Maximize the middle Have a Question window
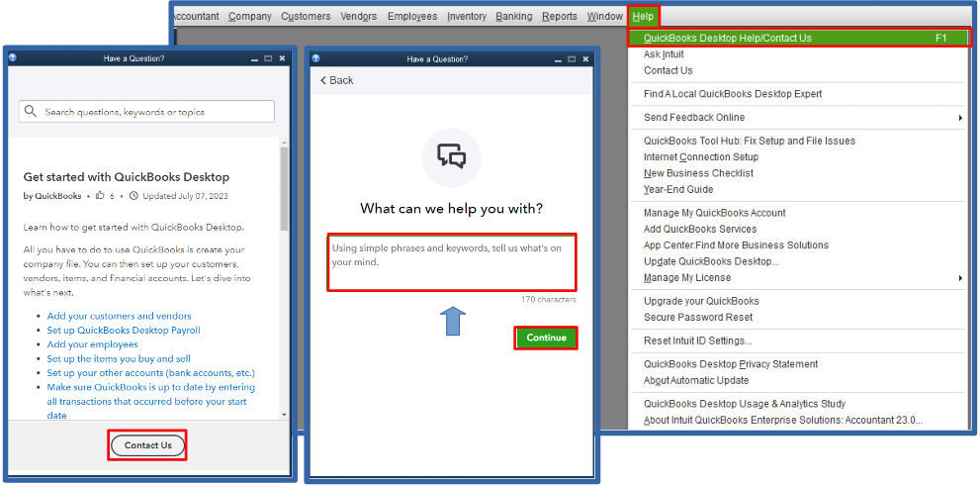This screenshot has width=980, height=486. (x=572, y=58)
